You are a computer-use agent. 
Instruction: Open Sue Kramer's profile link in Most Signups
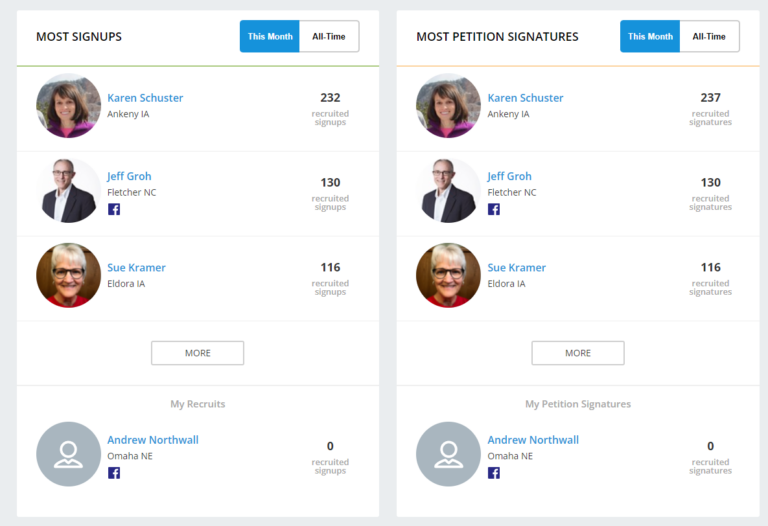click(x=136, y=267)
